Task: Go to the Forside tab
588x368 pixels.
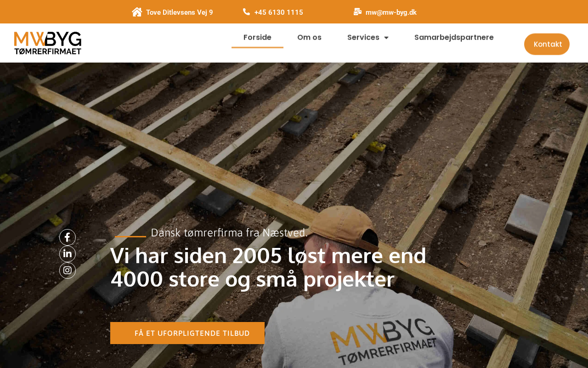Action: [x=257, y=37]
